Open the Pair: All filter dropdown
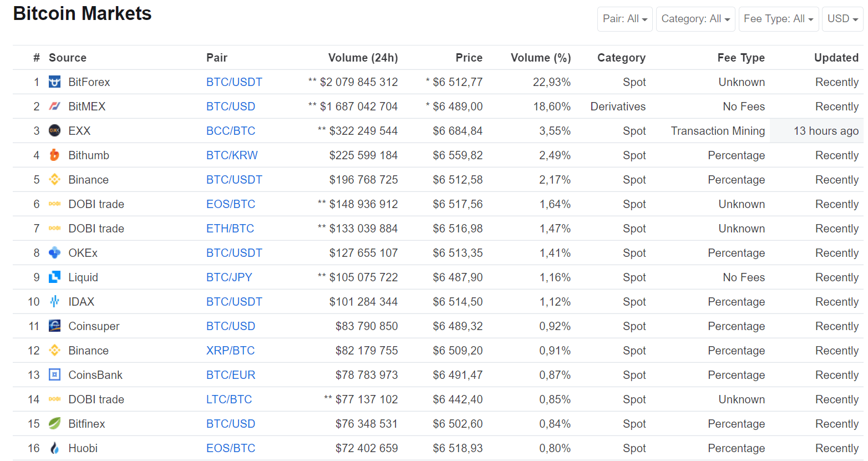This screenshot has width=868, height=461. (625, 19)
